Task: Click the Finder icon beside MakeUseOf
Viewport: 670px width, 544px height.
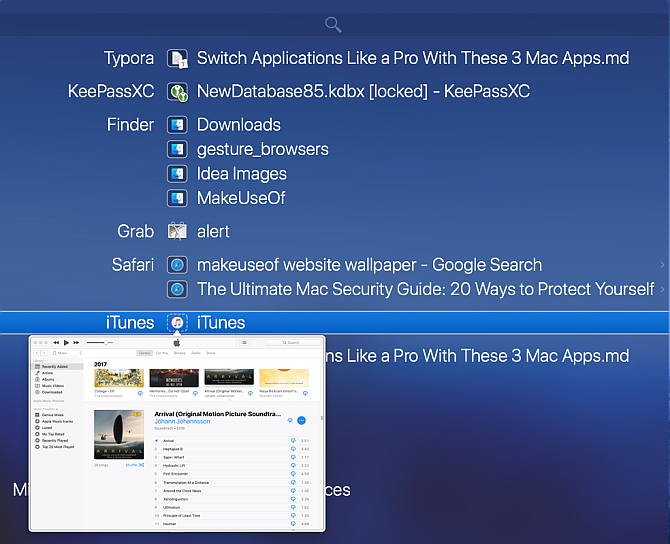Action: pos(177,198)
